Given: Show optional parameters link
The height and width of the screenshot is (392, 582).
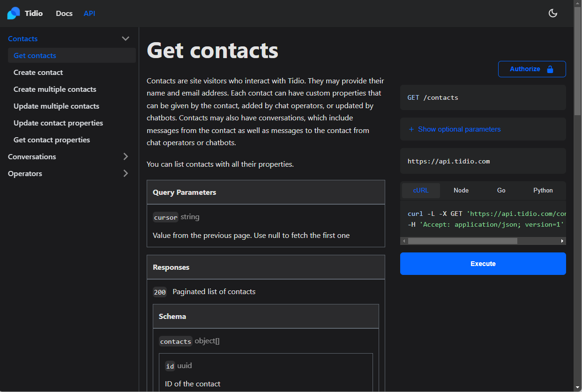Looking at the screenshot, I should (x=459, y=129).
